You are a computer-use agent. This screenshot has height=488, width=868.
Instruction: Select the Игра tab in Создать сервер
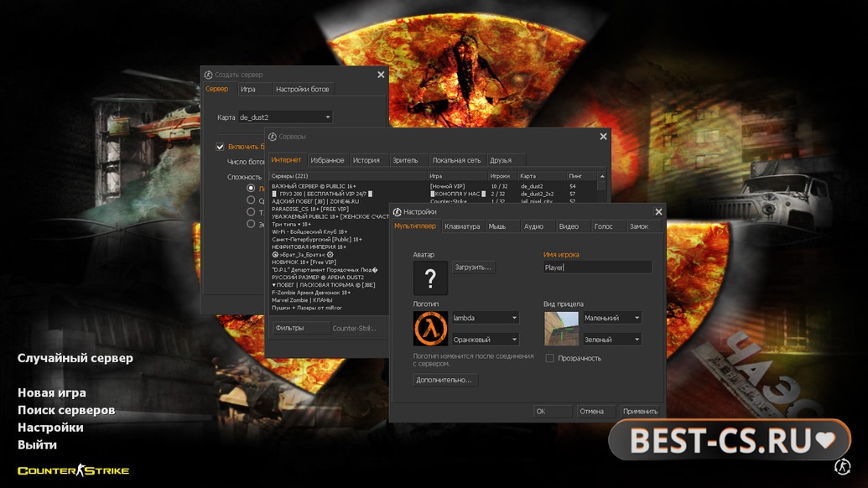point(254,89)
